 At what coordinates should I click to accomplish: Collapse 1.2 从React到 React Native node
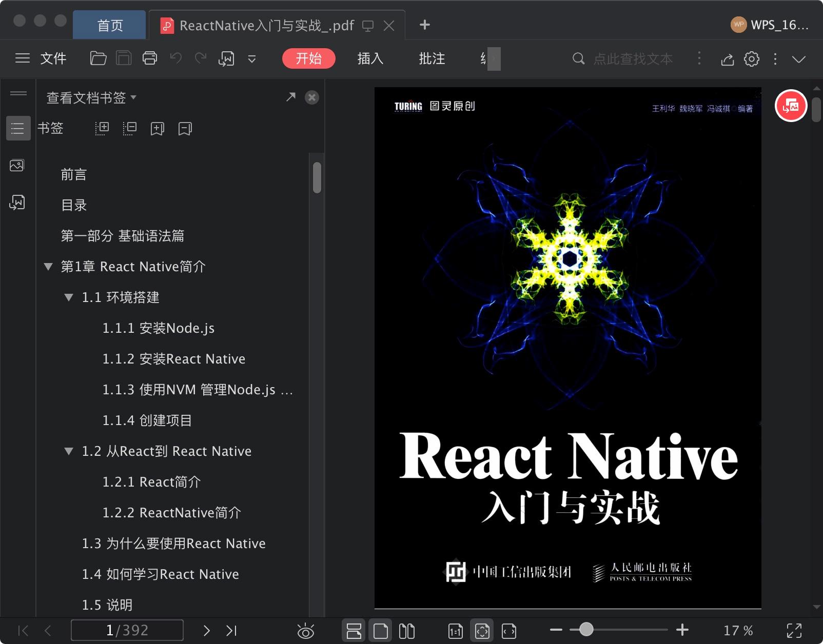(69, 451)
